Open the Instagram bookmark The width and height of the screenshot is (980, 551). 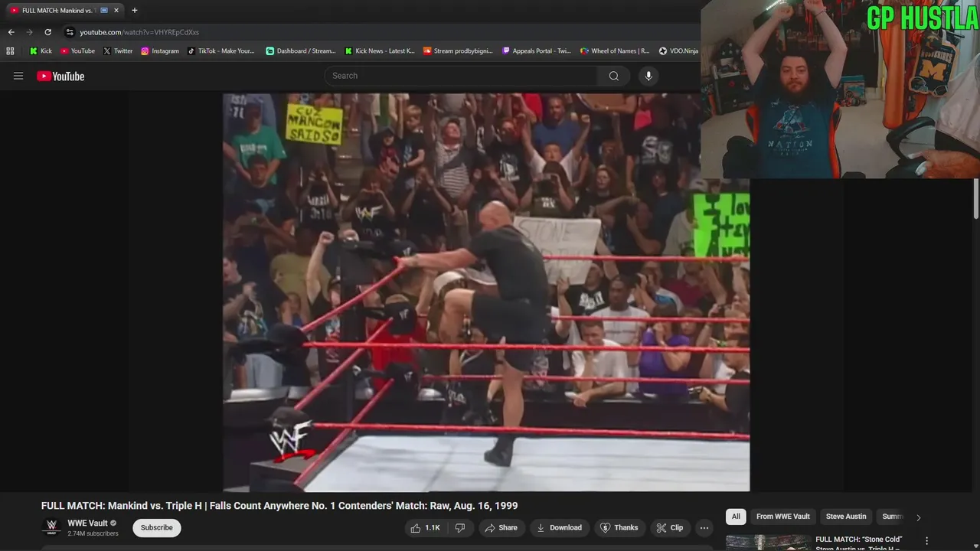160,51
